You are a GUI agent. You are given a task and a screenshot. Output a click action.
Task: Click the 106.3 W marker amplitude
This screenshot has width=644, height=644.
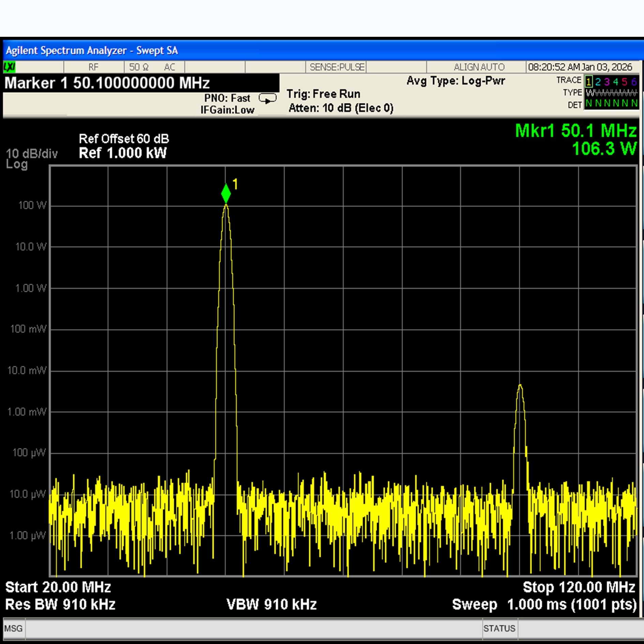pos(604,149)
